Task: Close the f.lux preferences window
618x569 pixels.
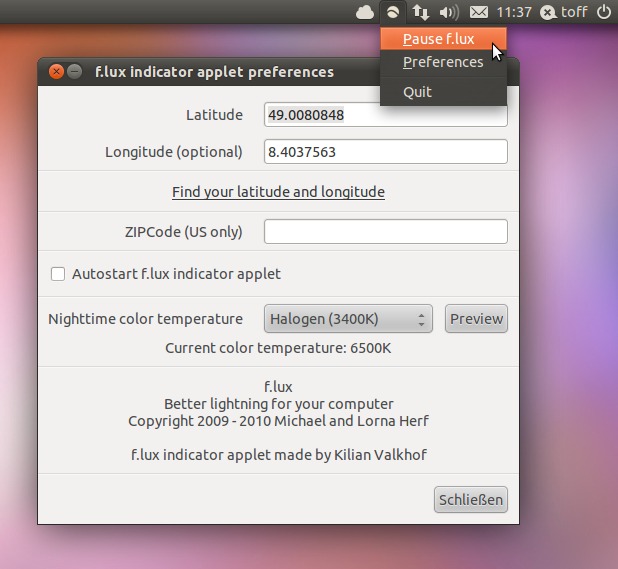Action: pos(56,72)
